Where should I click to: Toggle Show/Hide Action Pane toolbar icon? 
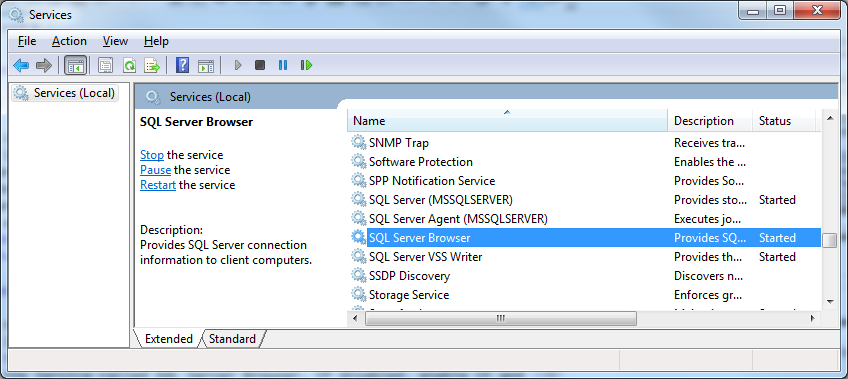tap(206, 66)
